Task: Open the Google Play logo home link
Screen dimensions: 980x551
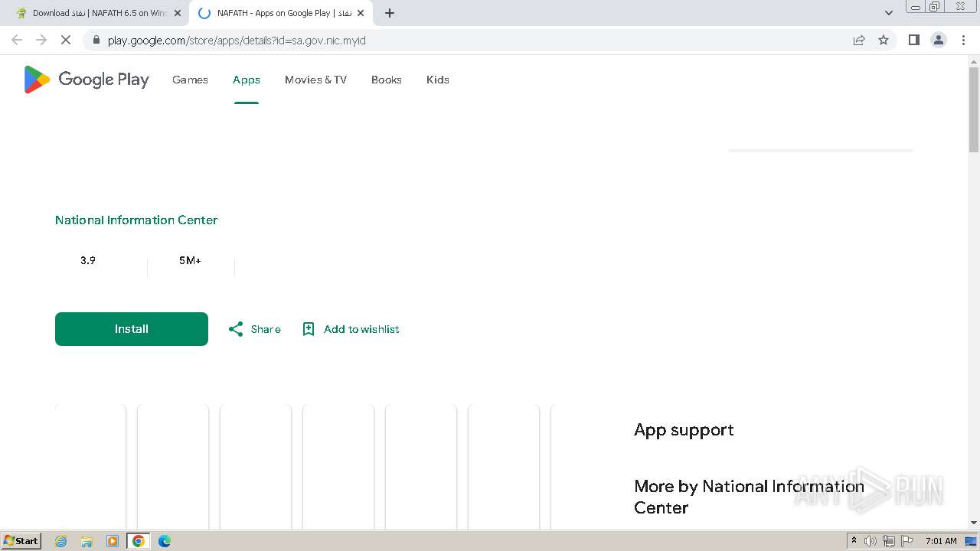Action: point(87,80)
